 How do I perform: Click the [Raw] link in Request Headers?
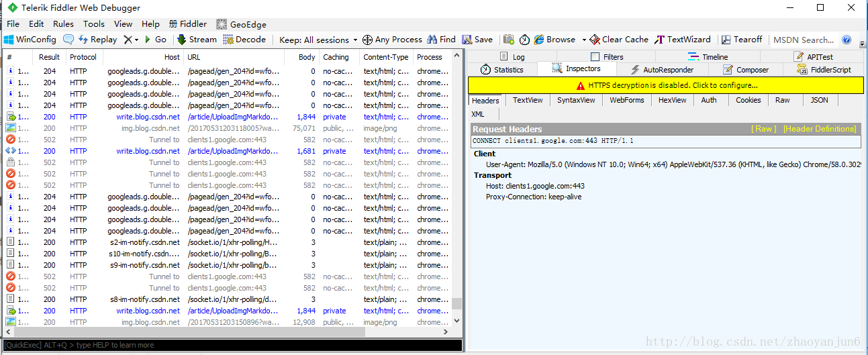(x=764, y=129)
